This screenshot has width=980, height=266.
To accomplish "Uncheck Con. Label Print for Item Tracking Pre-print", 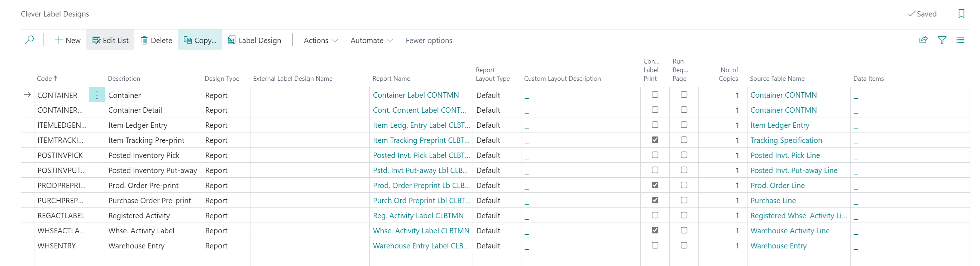I will 655,140.
